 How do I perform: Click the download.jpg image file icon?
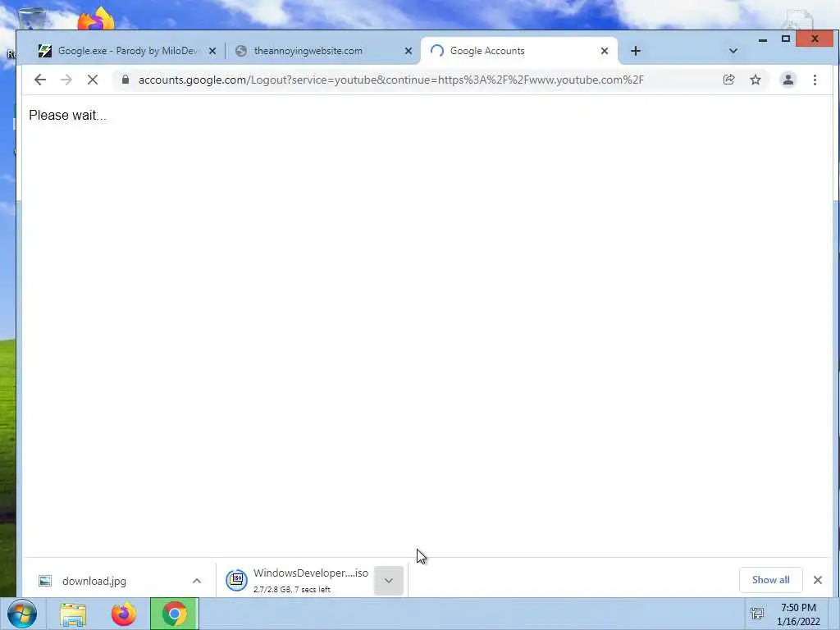[x=45, y=581]
